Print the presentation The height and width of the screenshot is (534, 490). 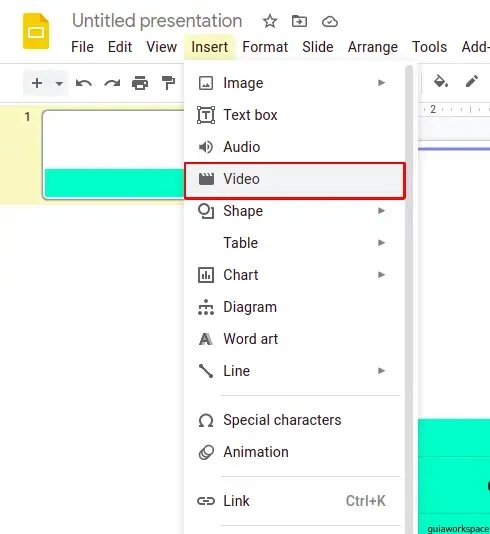pyautogui.click(x=140, y=83)
